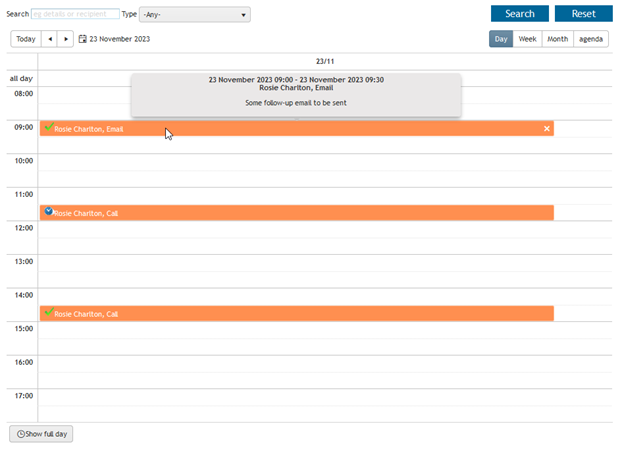624x449 pixels.
Task: Click the 23/11 column header
Action: [x=325, y=61]
